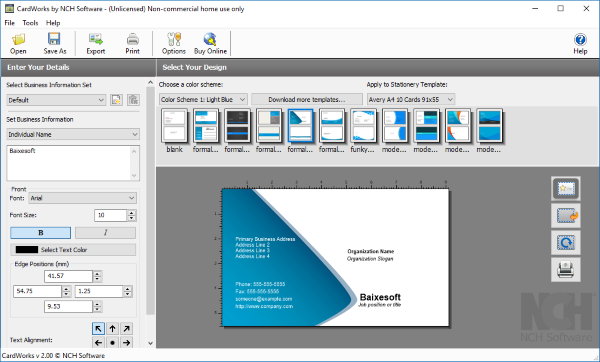Increase the font size spinner value
Viewport: 600px width, 362px height.
(x=132, y=212)
